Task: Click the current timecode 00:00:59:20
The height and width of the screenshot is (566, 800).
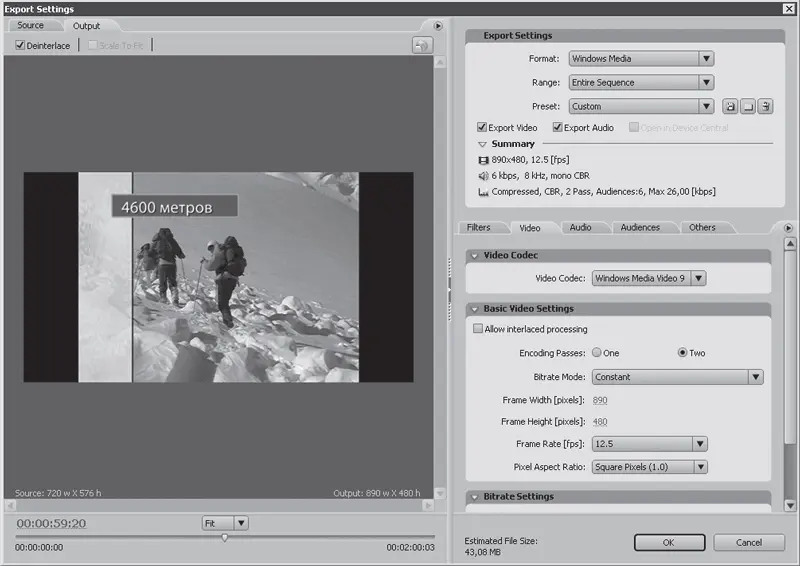Action: pyautogui.click(x=51, y=524)
